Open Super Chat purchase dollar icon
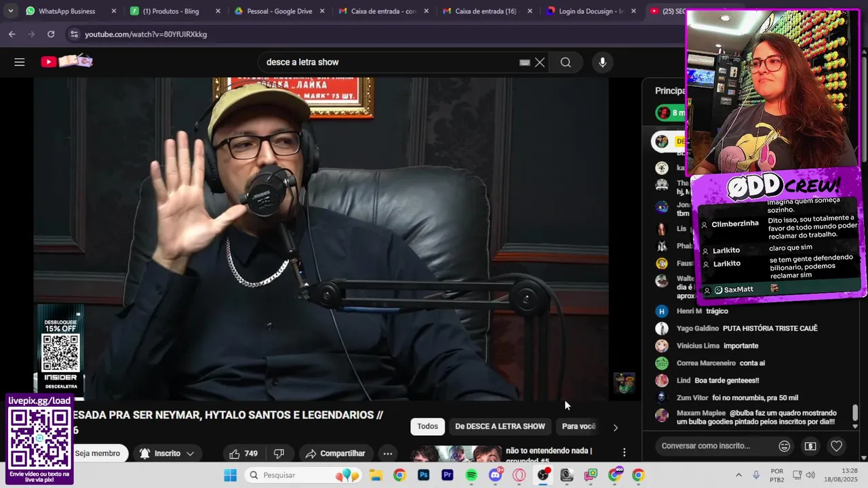The height and width of the screenshot is (488, 868). [810, 446]
